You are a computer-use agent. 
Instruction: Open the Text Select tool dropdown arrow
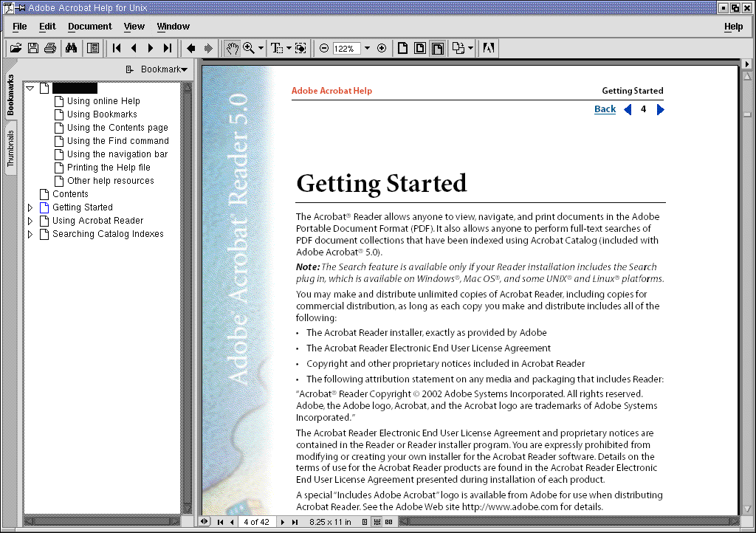coord(289,48)
